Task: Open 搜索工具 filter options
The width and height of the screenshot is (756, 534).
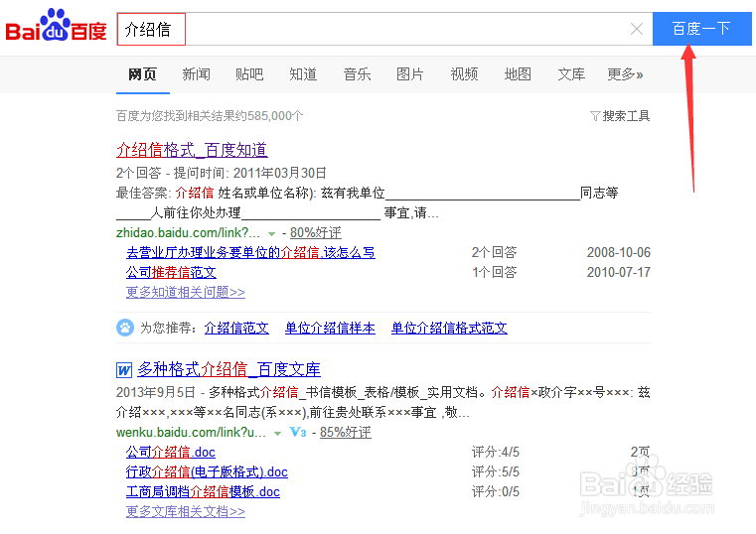Action: [626, 116]
